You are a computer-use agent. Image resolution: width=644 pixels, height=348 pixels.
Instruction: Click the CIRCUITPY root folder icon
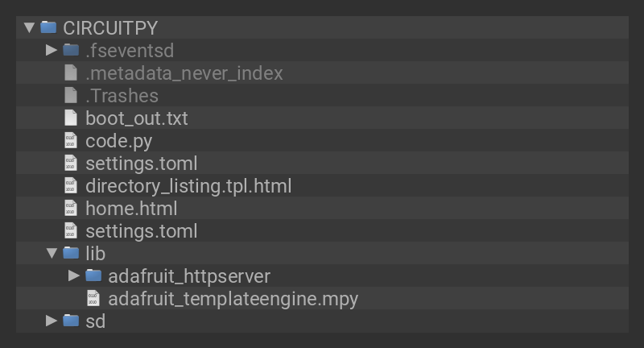tap(48, 27)
